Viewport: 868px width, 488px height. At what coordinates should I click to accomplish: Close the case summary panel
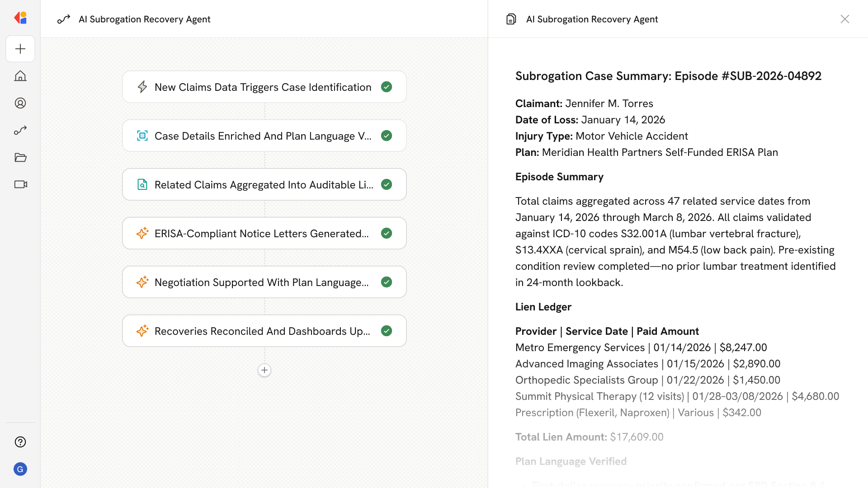844,19
